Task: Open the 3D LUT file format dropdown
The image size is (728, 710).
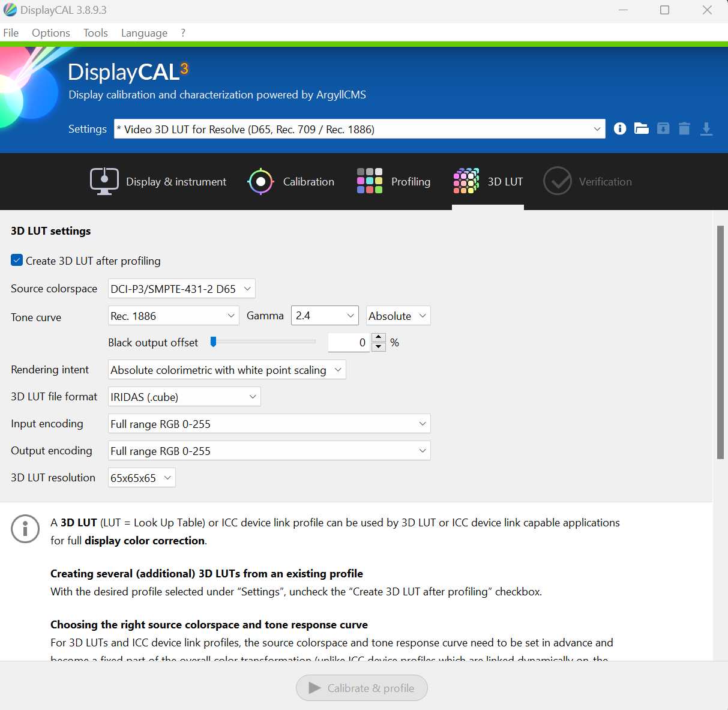Action: coord(184,397)
